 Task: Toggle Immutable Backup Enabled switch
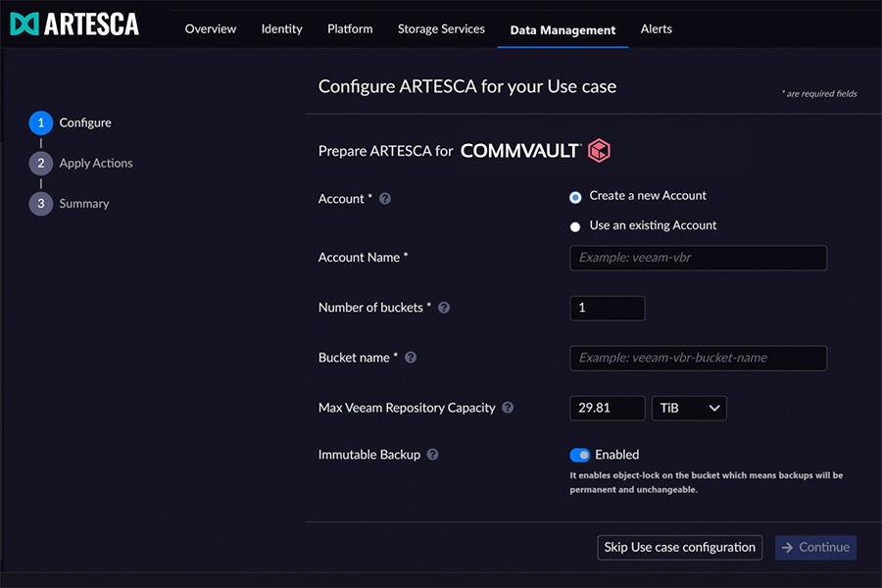pos(579,455)
